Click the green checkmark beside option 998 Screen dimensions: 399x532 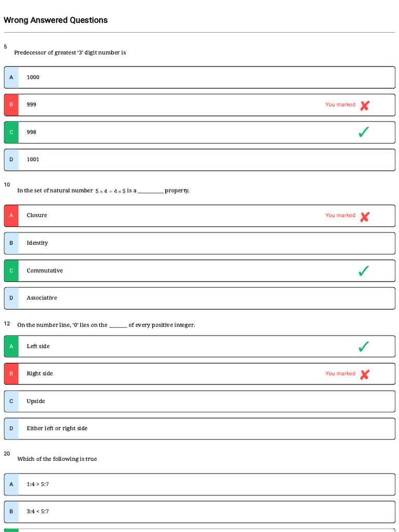click(x=364, y=132)
